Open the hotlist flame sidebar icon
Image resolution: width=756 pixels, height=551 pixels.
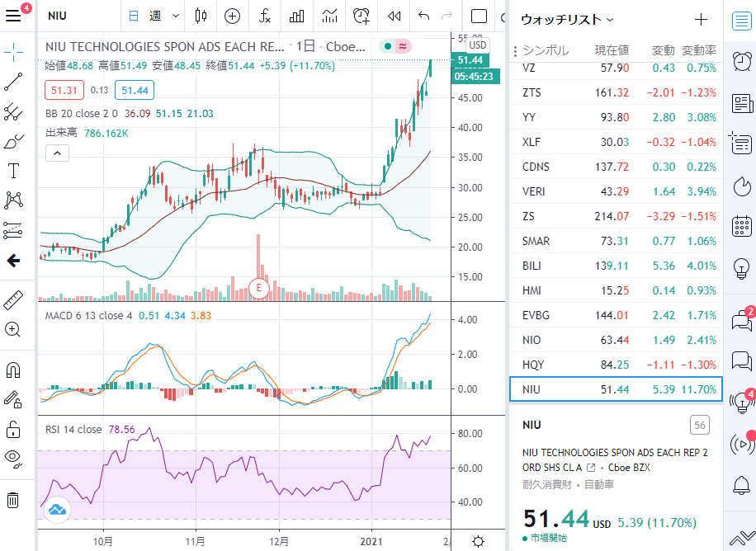tap(742, 186)
